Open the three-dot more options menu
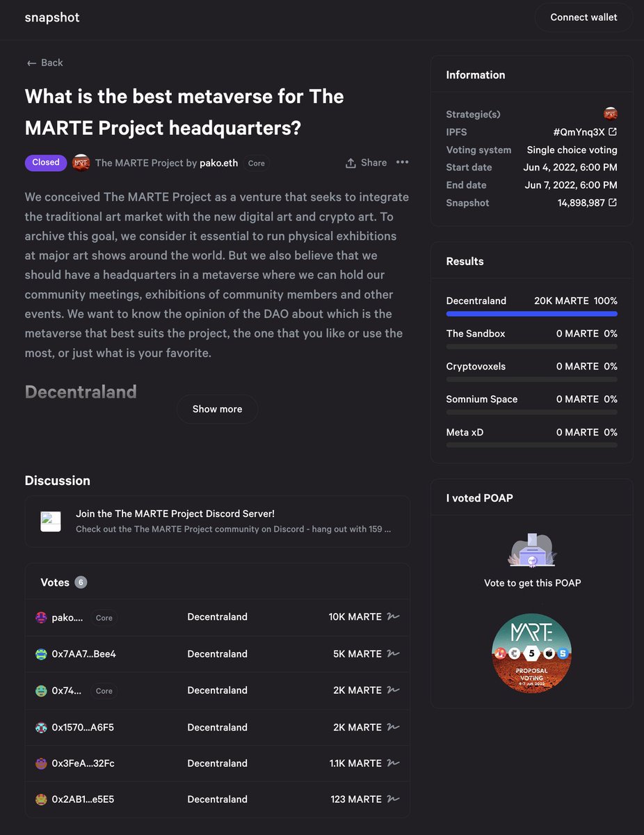644x835 pixels. point(402,162)
